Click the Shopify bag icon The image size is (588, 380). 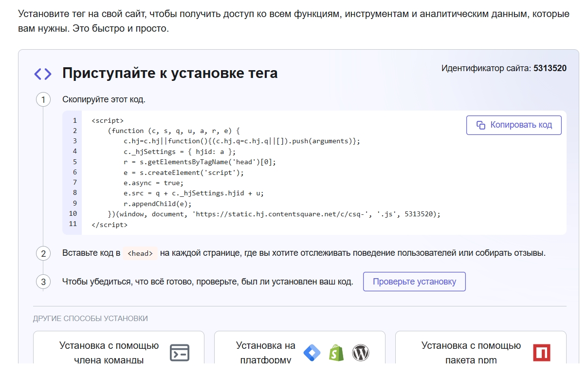[x=336, y=353]
